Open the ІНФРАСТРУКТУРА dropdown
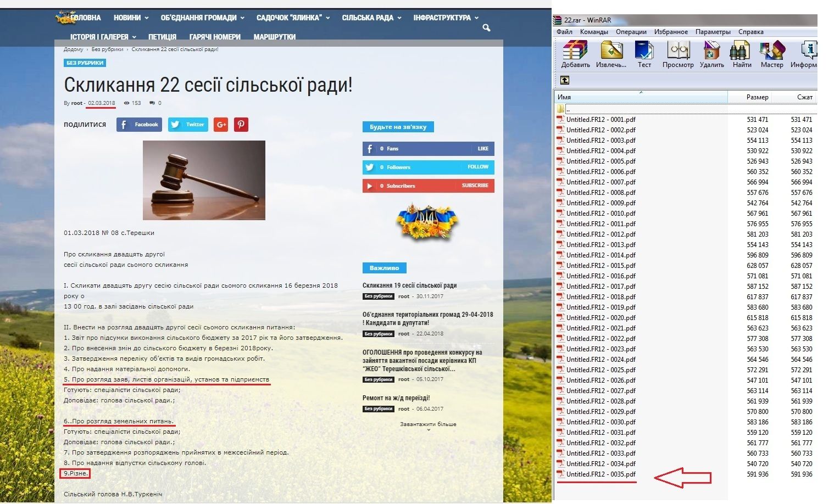Image resolution: width=834 pixels, height=504 pixels. 442,17
